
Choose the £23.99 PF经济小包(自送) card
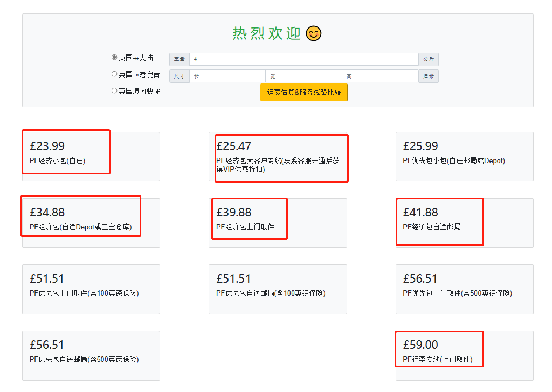91,156
